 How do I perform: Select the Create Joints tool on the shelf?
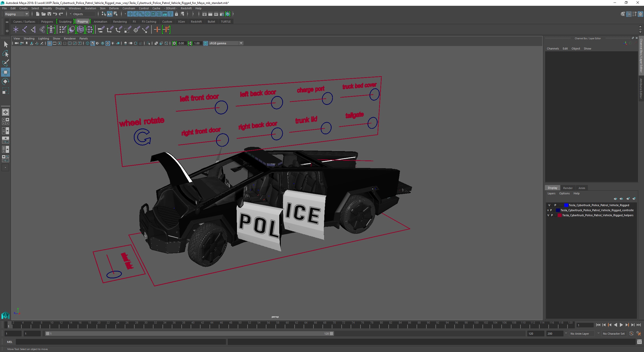click(x=24, y=30)
